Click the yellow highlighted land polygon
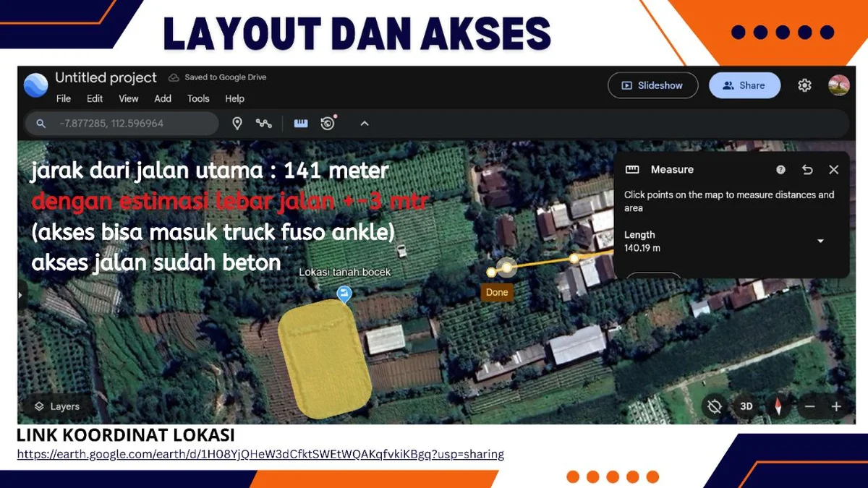868x488 pixels. tap(324, 358)
